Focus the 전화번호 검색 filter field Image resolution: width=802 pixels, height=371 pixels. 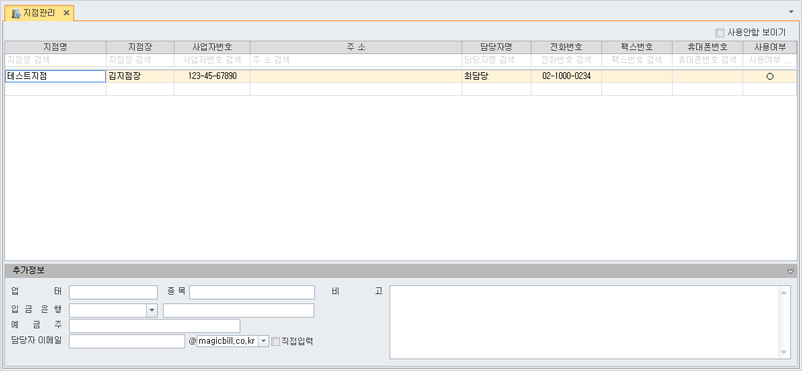566,60
